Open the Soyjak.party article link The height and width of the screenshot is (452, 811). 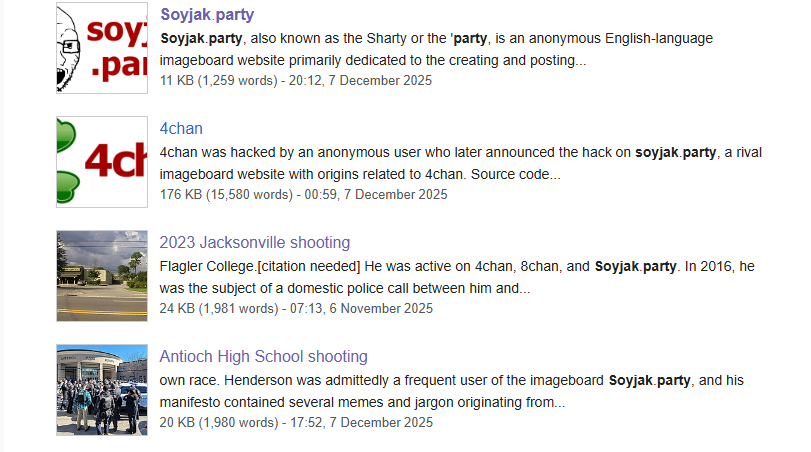point(206,15)
